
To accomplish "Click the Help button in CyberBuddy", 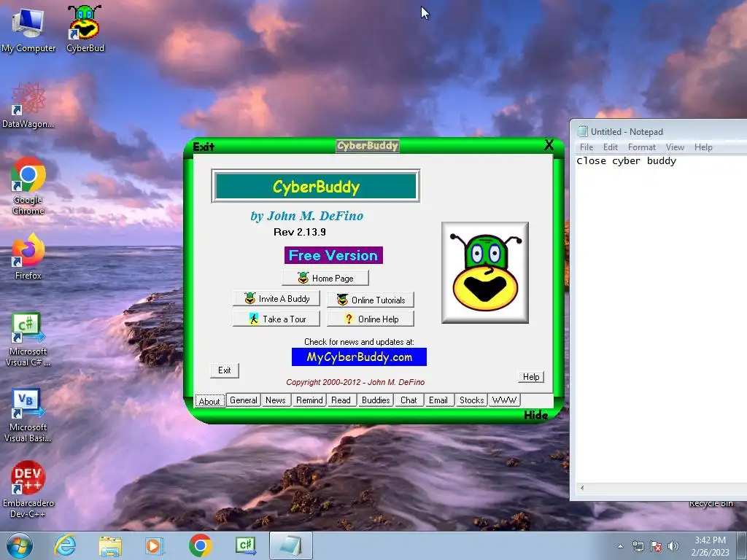I will click(531, 377).
